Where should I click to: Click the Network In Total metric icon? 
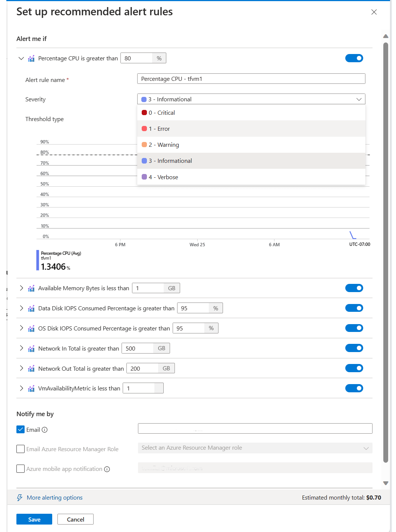pyautogui.click(x=31, y=348)
